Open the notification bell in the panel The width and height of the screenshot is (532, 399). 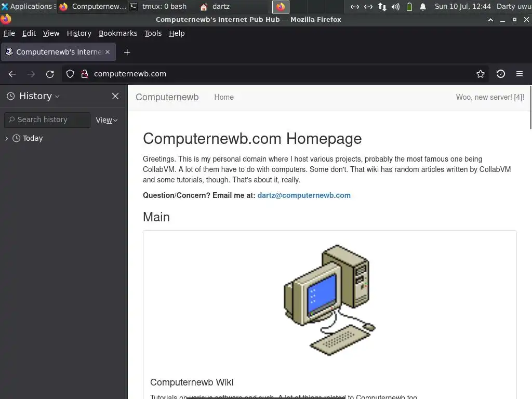click(423, 6)
